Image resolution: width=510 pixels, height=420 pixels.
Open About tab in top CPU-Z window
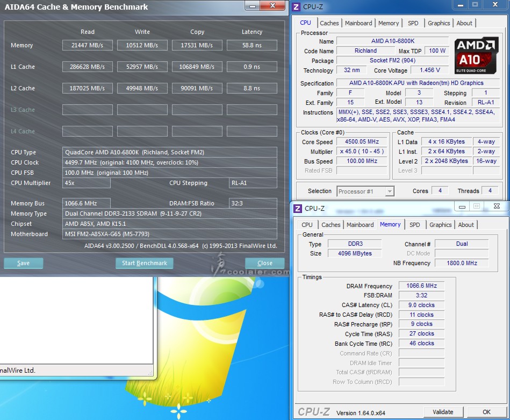coord(464,23)
